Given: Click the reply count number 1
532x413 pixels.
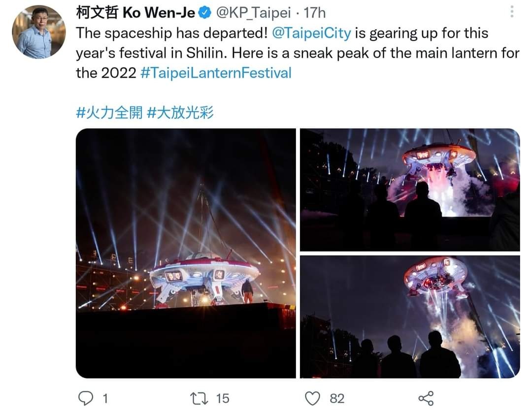Looking at the screenshot, I should coord(105,398).
